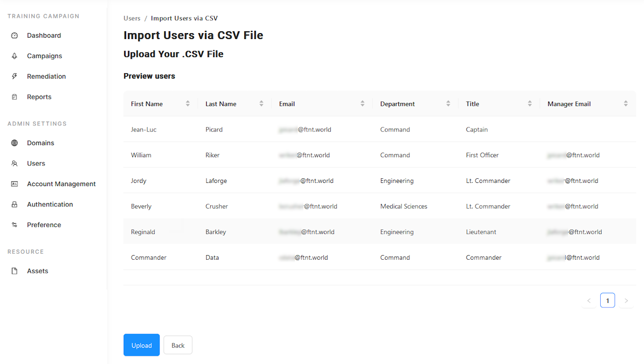Screen dimensions: 644x364
Task: Go to next page arrow
Action: tap(626, 301)
